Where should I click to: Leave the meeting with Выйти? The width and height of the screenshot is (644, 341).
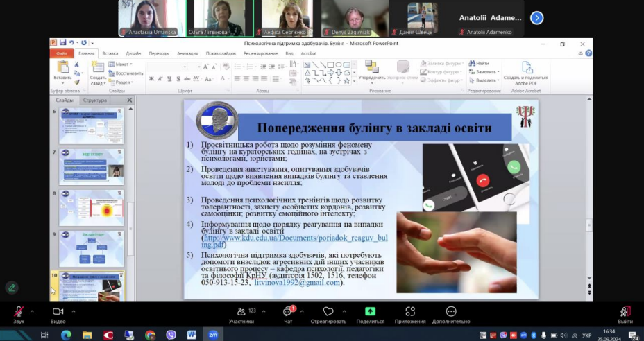[625, 315]
